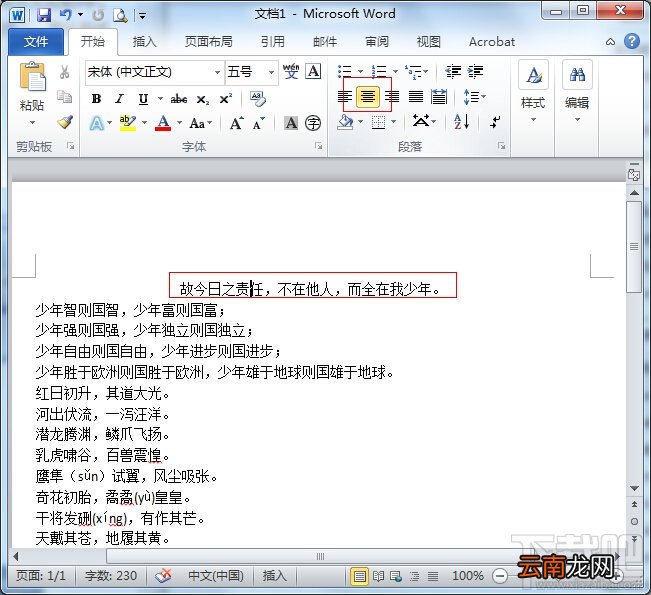Open the 文件 File tab

[36, 42]
